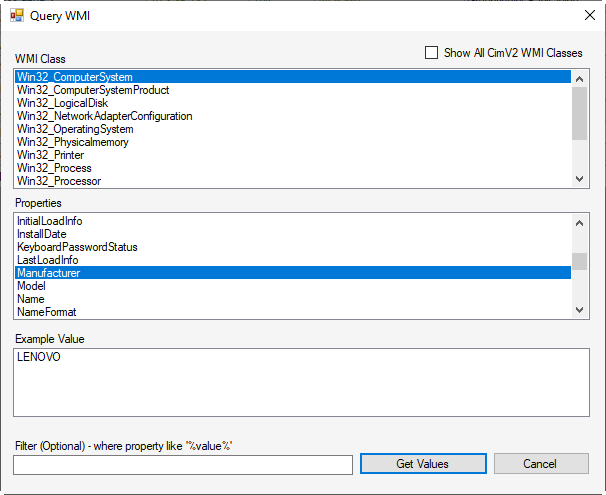Select Win32_LogicalDisk class

coord(61,103)
